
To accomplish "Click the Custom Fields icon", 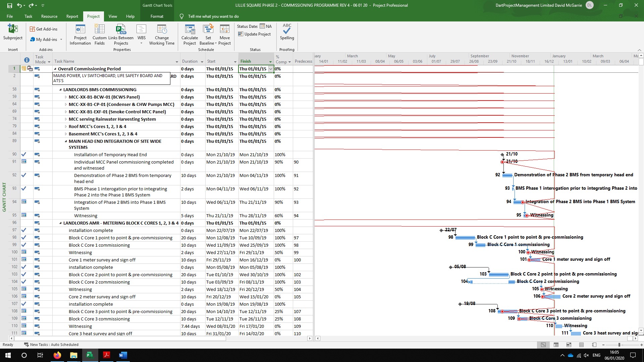I will pyautogui.click(x=100, y=29).
